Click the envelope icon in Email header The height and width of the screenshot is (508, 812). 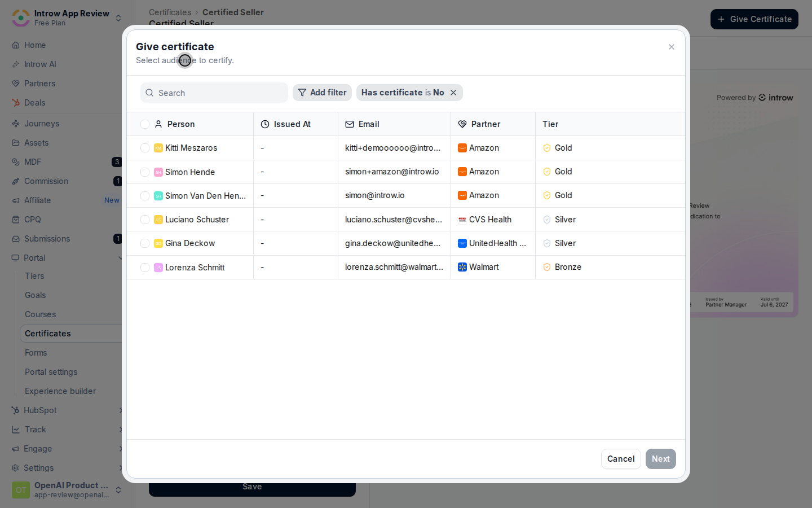coord(350,124)
